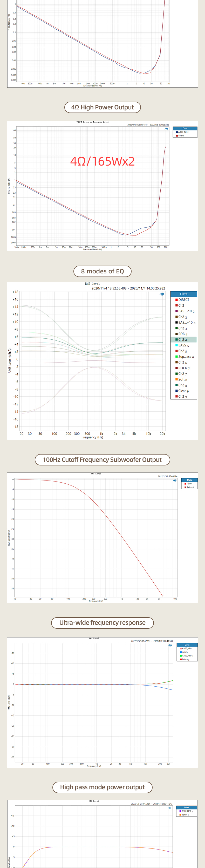205x868 pixels.
Task: Click the AP logo in the EQ modes chart
Action: point(162,294)
